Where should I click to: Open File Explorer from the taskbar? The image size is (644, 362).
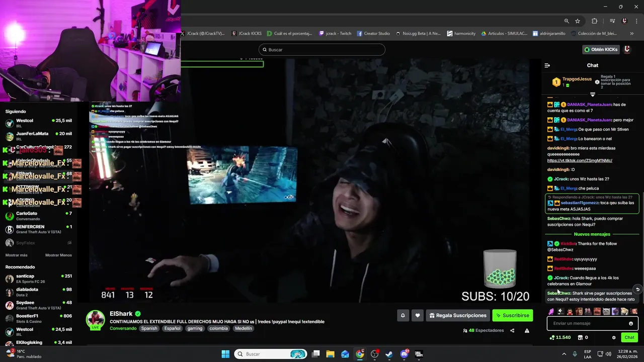click(331, 354)
